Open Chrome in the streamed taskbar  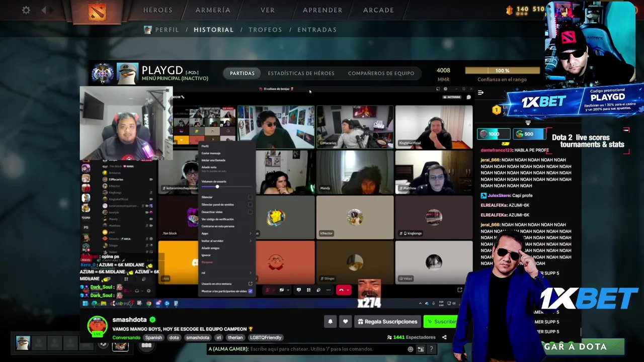coord(148,304)
